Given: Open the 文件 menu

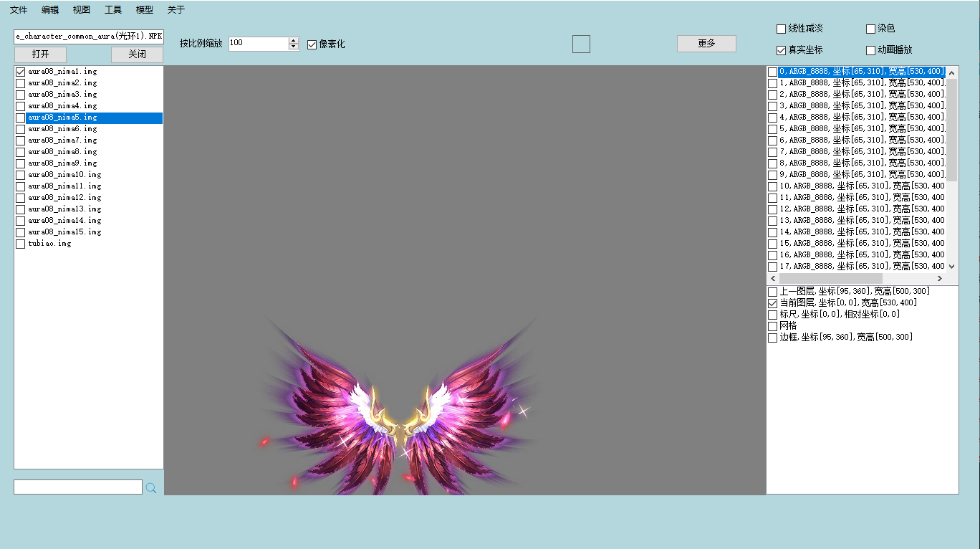Looking at the screenshot, I should (19, 10).
